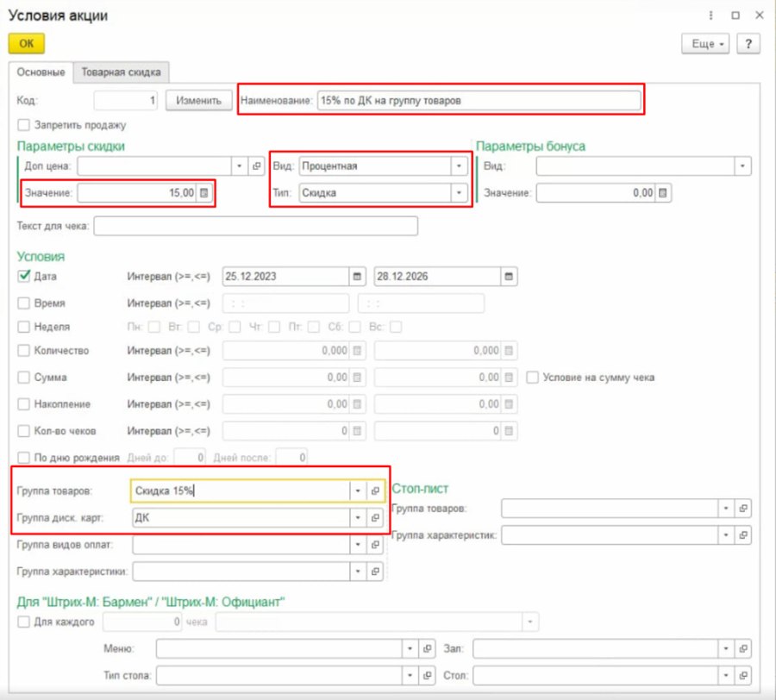
Task: Expand the bonus Вид dropdown
Action: point(742,166)
